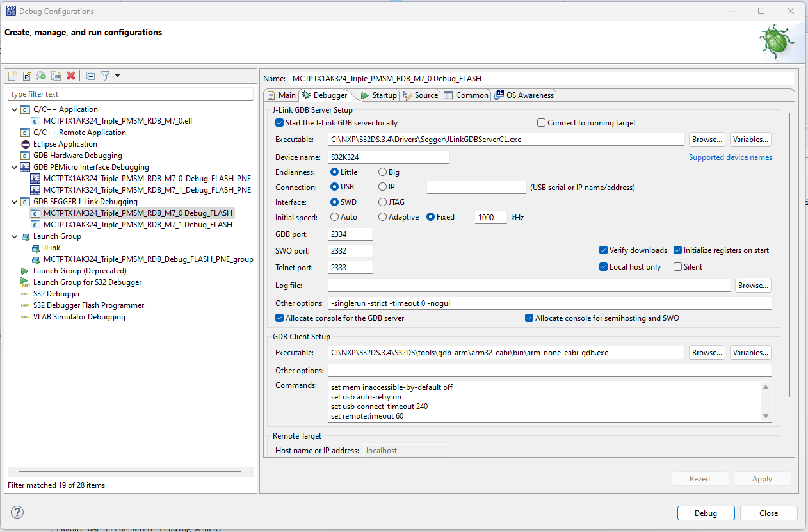Click the New launch configuration prototype icon
Image resolution: width=808 pixels, height=532 pixels.
click(26, 76)
